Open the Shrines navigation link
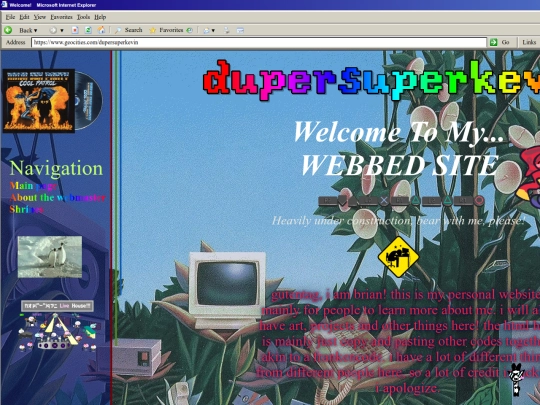Screen dimensions: 540x405 27,209
